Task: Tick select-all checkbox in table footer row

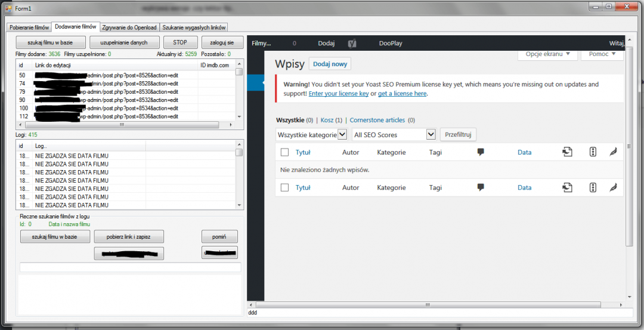Action: [284, 187]
